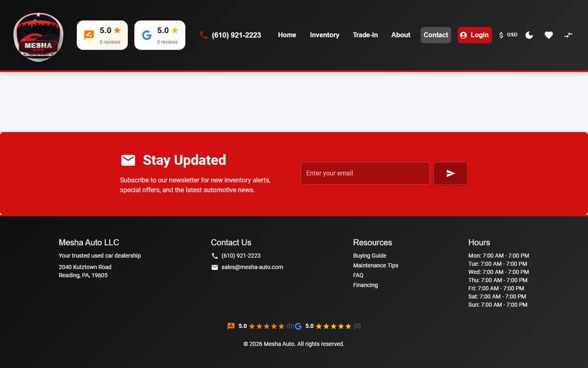Screen dimensions: 588x368
Task: Click the Sun: 7:00 AM - 7:00 PM hours
Action: click(x=498, y=305)
